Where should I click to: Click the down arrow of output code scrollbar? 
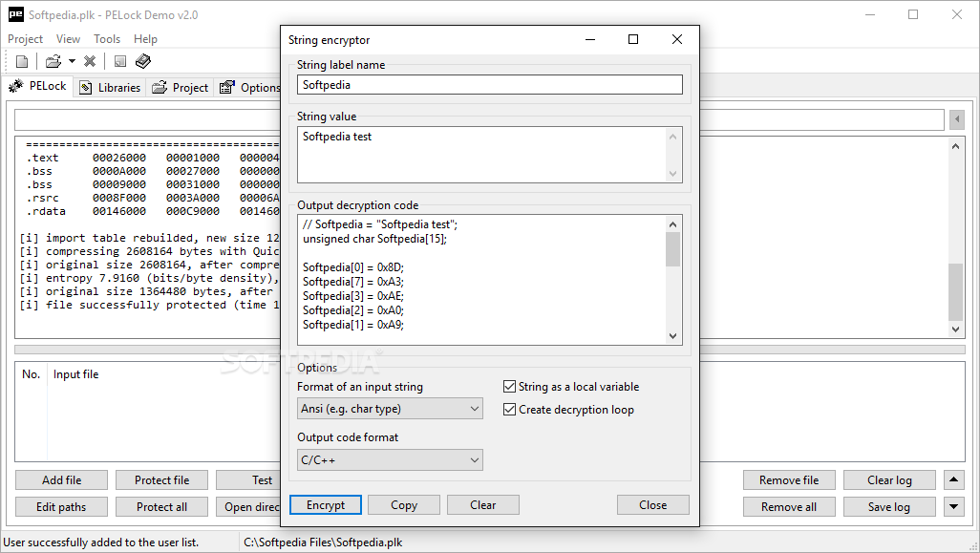(x=673, y=336)
